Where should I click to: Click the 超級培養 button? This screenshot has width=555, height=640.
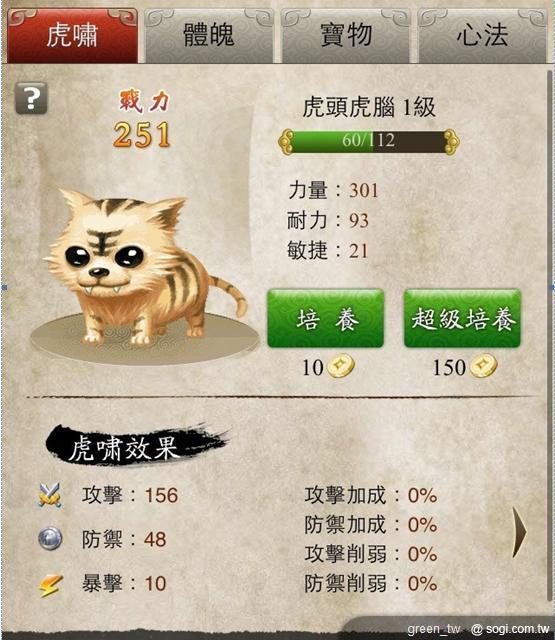tap(462, 318)
